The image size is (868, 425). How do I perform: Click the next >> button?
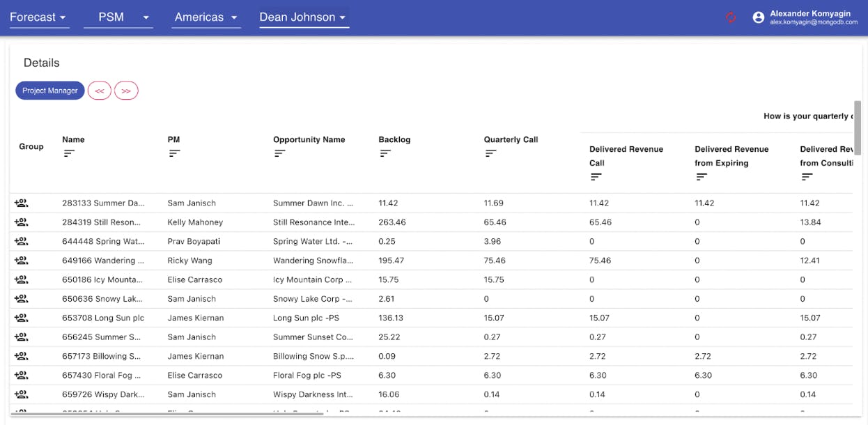pos(126,91)
